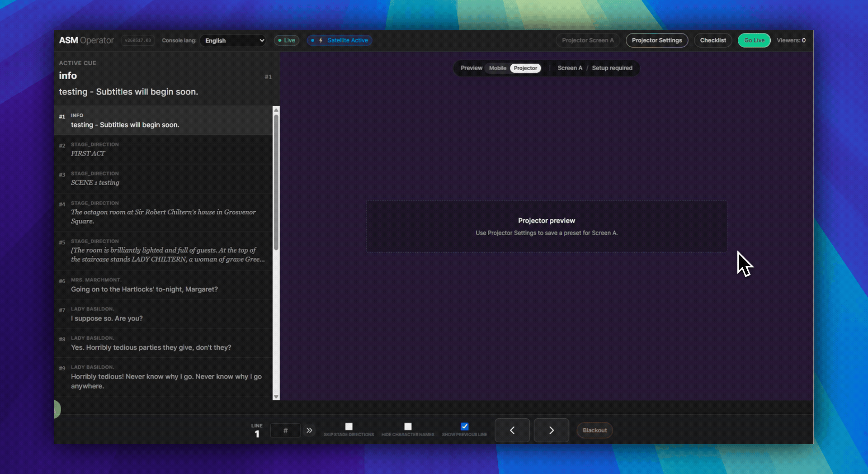Click the version badge v260517.03

tap(138, 40)
